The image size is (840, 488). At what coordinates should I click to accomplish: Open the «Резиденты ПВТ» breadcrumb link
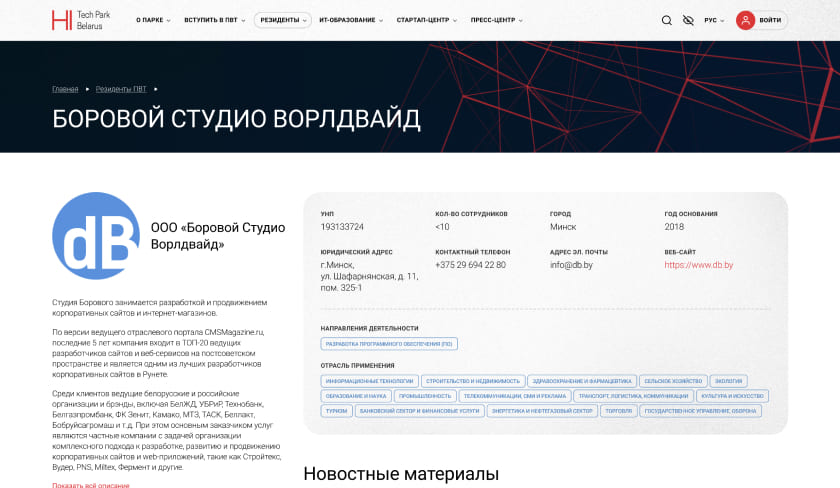[x=121, y=89]
